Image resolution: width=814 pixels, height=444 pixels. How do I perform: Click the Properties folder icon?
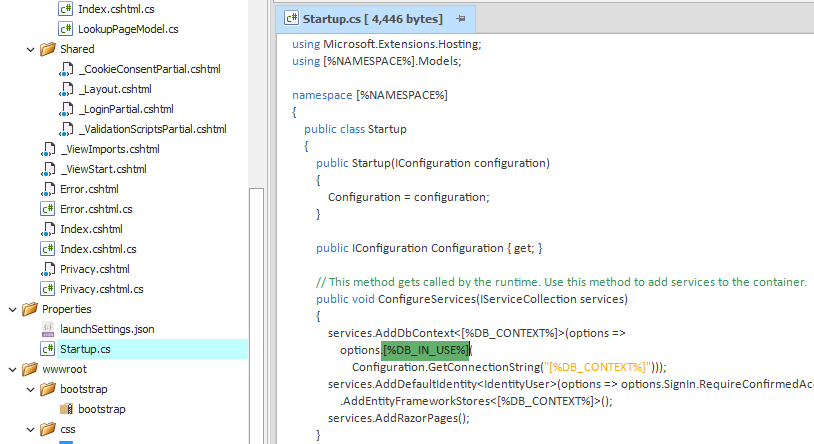coord(29,309)
